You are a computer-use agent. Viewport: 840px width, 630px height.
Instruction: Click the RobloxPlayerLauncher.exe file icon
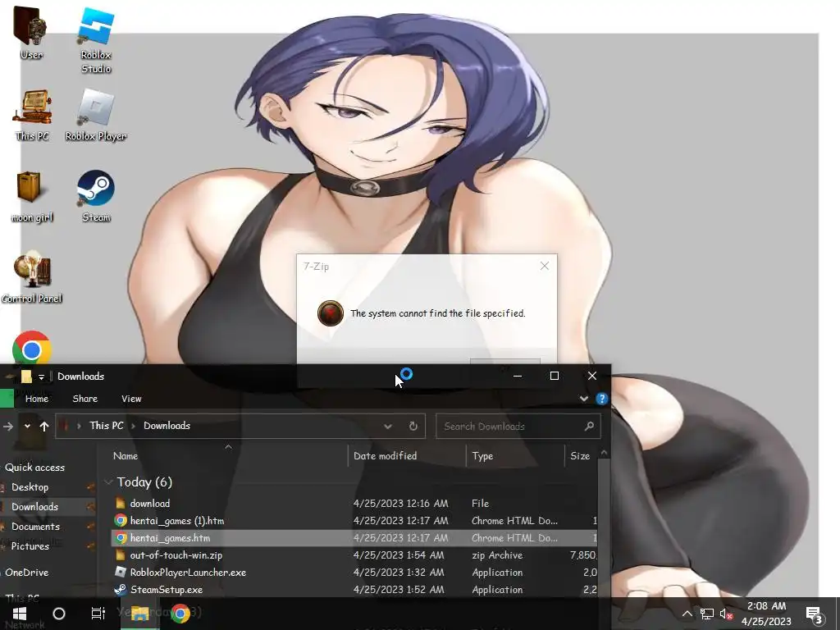coord(121,572)
